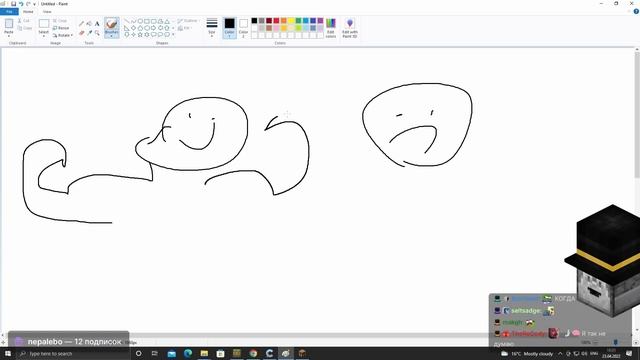Pick the Oval shape
Viewport: 640px width, 360px height.
click(x=140, y=21)
